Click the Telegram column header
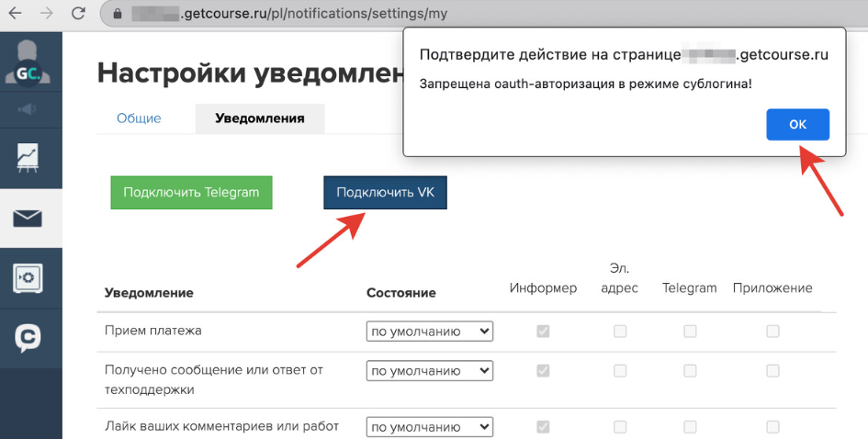The height and width of the screenshot is (439, 868). point(690,287)
